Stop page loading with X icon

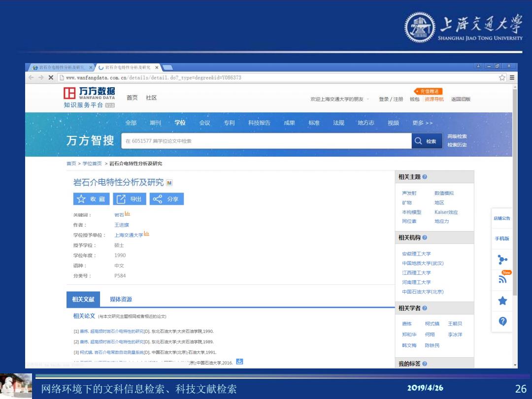(x=51, y=78)
